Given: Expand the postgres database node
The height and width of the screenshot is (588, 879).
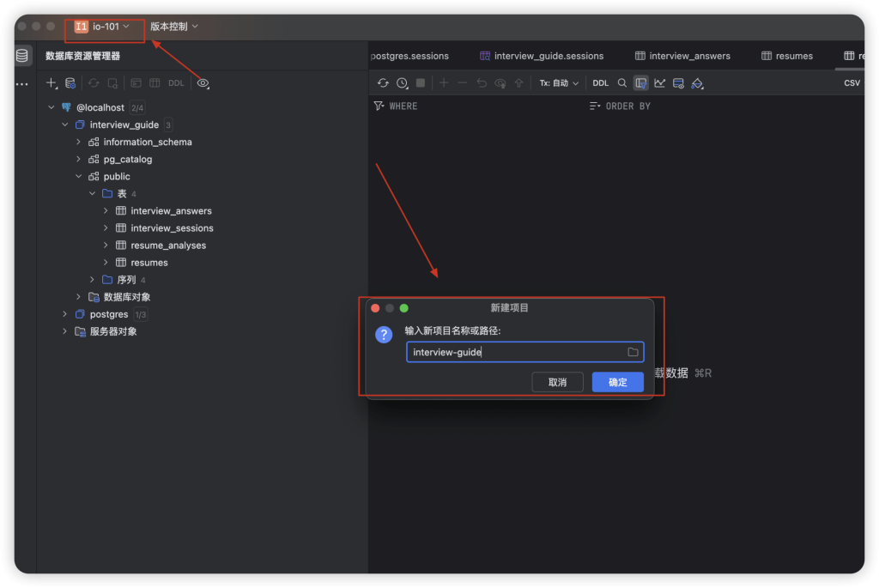Looking at the screenshot, I should [64, 314].
